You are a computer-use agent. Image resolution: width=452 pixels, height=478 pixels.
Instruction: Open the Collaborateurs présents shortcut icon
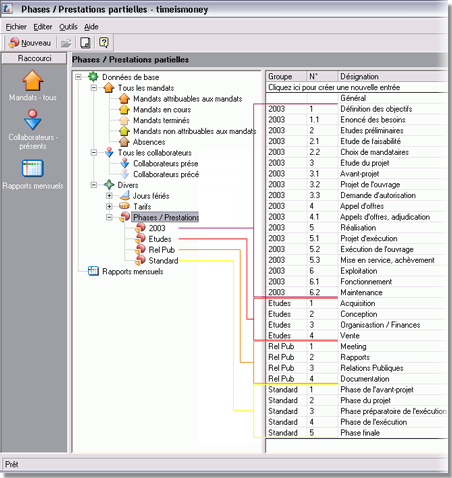pos(33,120)
